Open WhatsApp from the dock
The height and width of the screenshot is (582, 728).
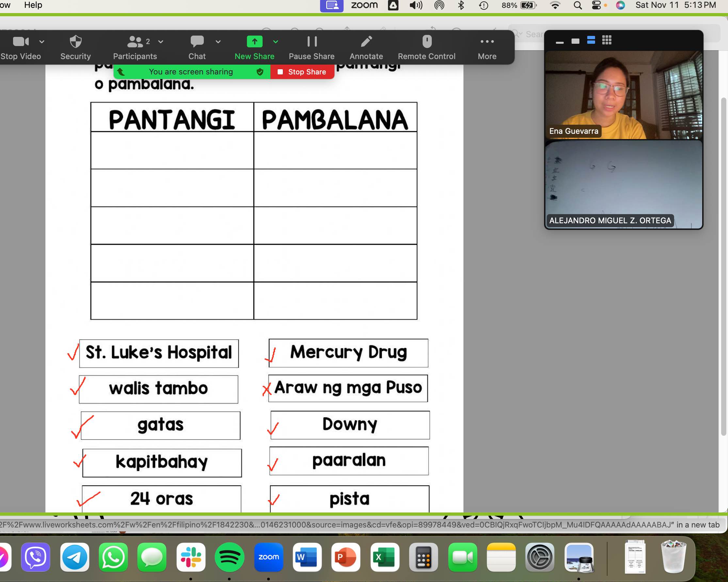(x=113, y=558)
